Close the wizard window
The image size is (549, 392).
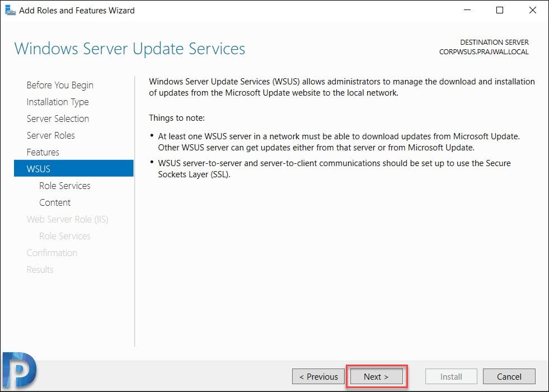[x=533, y=10]
